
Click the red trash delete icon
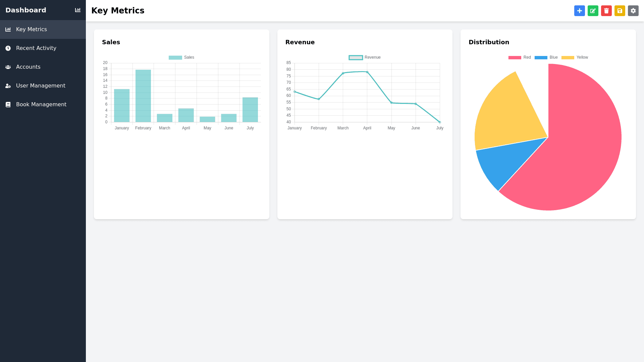[606, 11]
